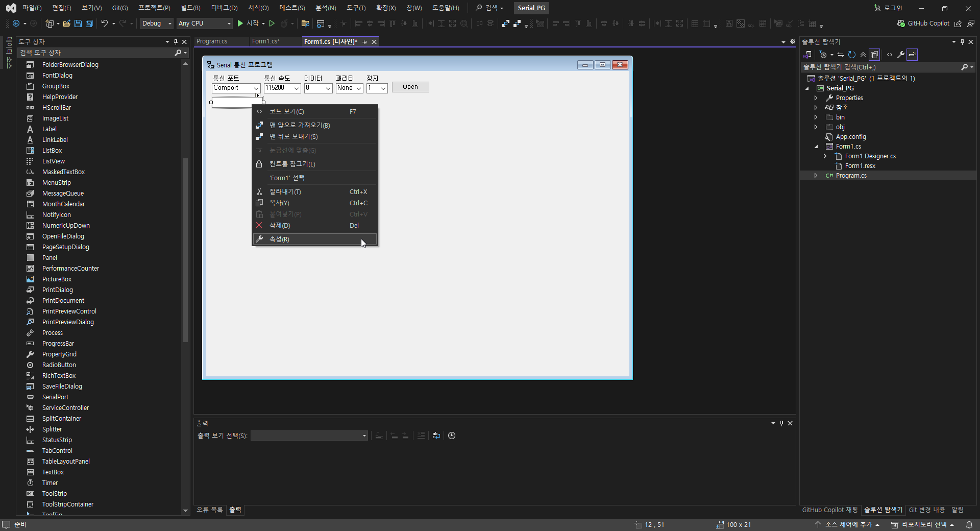Viewport: 980px width, 531px height.
Task: Click 소스 제어에 추가 in status bar
Action: (x=847, y=524)
